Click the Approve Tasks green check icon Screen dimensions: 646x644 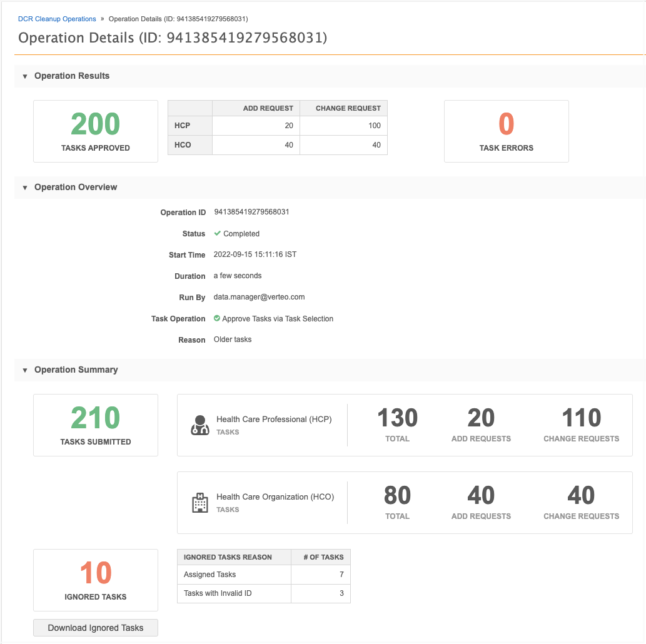pyautogui.click(x=217, y=318)
